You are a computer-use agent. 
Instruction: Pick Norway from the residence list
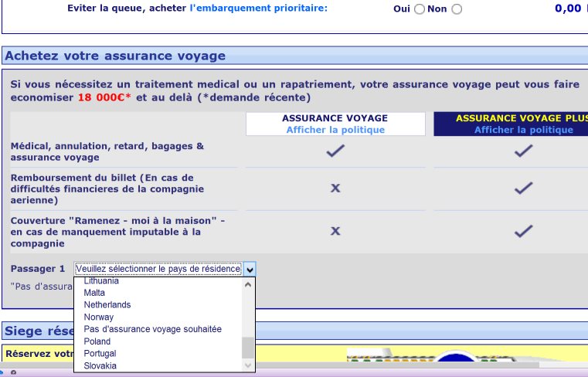[99, 317]
